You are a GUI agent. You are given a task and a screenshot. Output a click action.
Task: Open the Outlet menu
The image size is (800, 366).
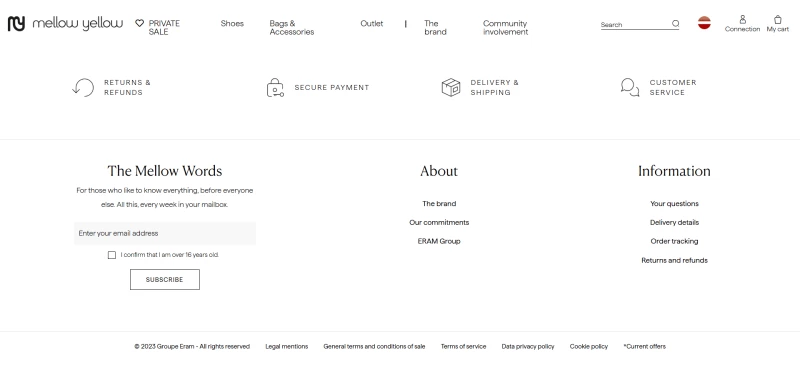(371, 23)
